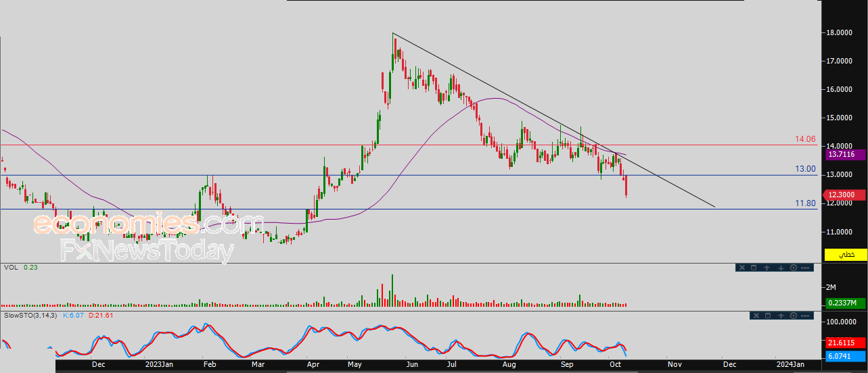The width and height of the screenshot is (868, 373).
Task: Click the blue 6.0741 K-value tag
Action: tap(846, 356)
